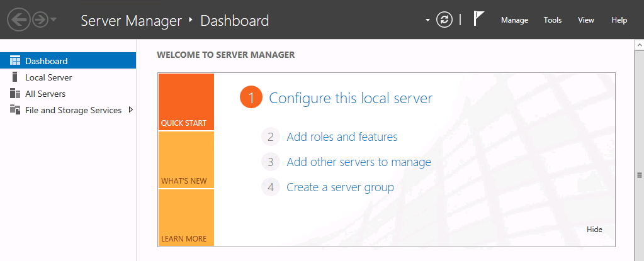Click the step 3 circle
Viewport: 644px width, 261px height.
pyautogui.click(x=270, y=162)
